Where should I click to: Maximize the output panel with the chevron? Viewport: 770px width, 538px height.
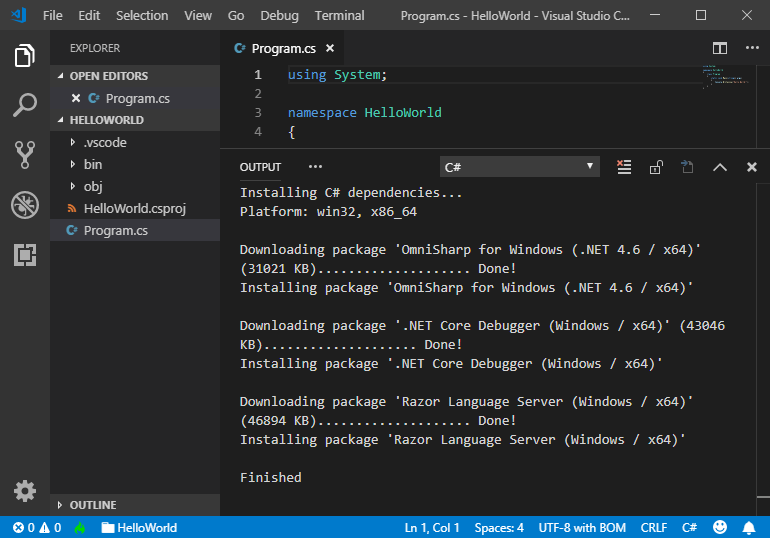point(719,167)
